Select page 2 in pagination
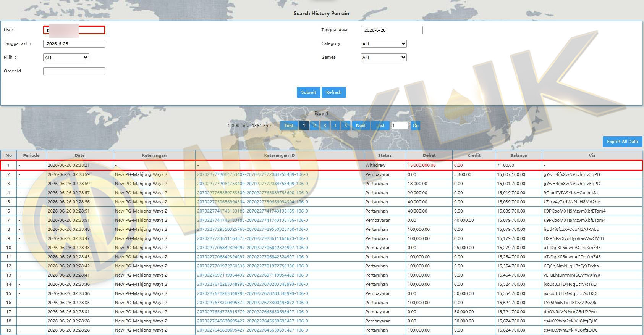Screen dimensions: 644x335 click(314, 126)
